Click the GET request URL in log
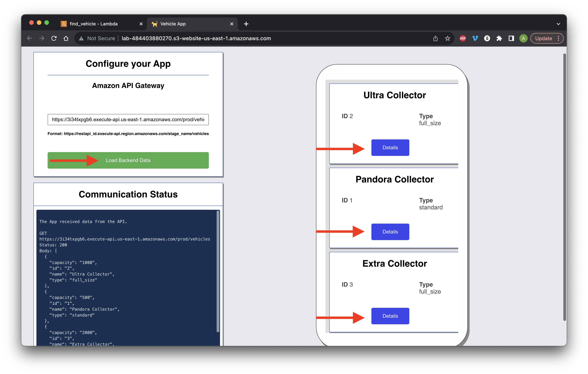Viewport: 588px width, 374px height. [x=125, y=239]
